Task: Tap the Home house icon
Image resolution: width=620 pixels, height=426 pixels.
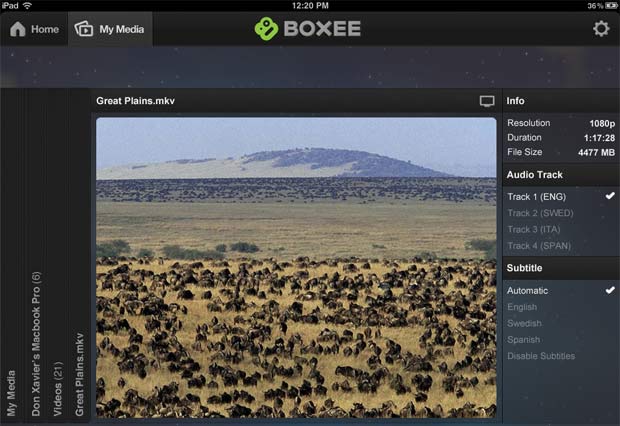Action: (18, 29)
